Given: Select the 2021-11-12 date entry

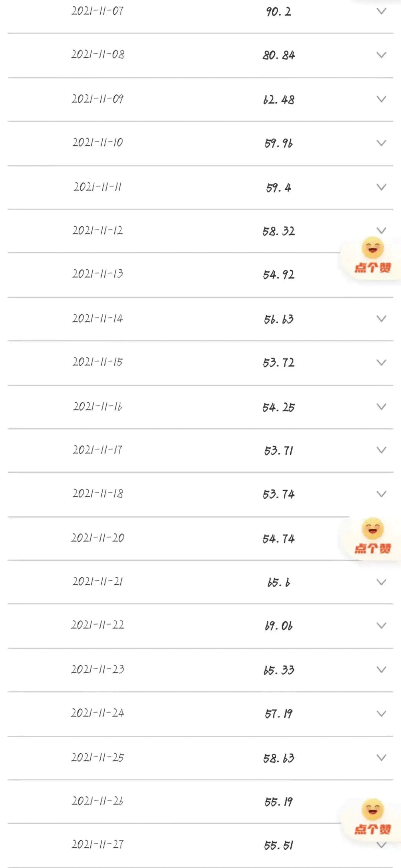Looking at the screenshot, I should click(98, 230).
